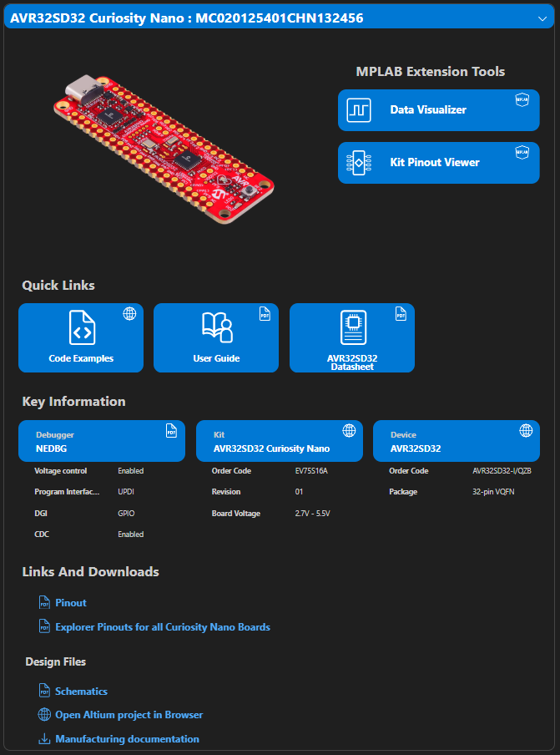560x755 pixels.
Task: Click the Kit Pinout Viewer chip icon
Action: [358, 163]
